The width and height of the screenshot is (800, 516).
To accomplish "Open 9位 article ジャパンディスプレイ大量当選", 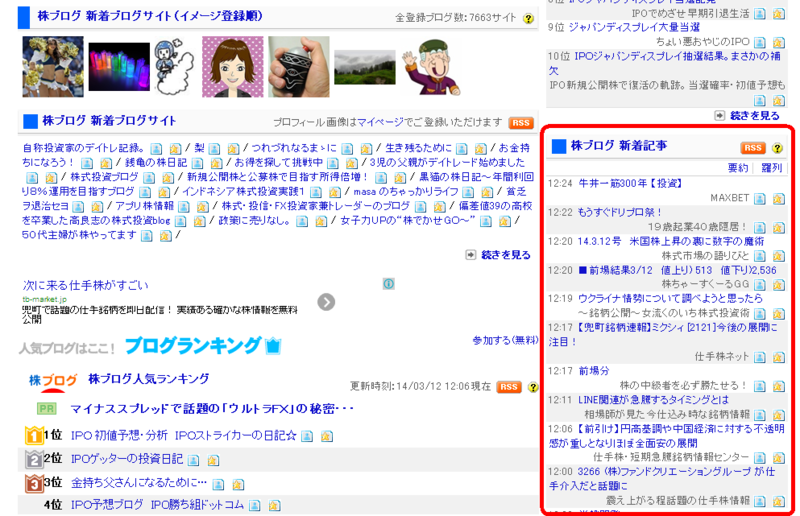I will tap(634, 28).
